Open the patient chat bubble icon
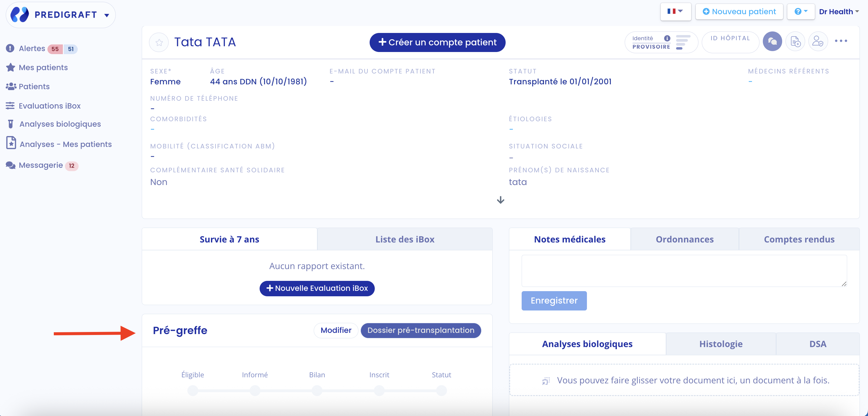Image resolution: width=868 pixels, height=416 pixels. tap(772, 41)
